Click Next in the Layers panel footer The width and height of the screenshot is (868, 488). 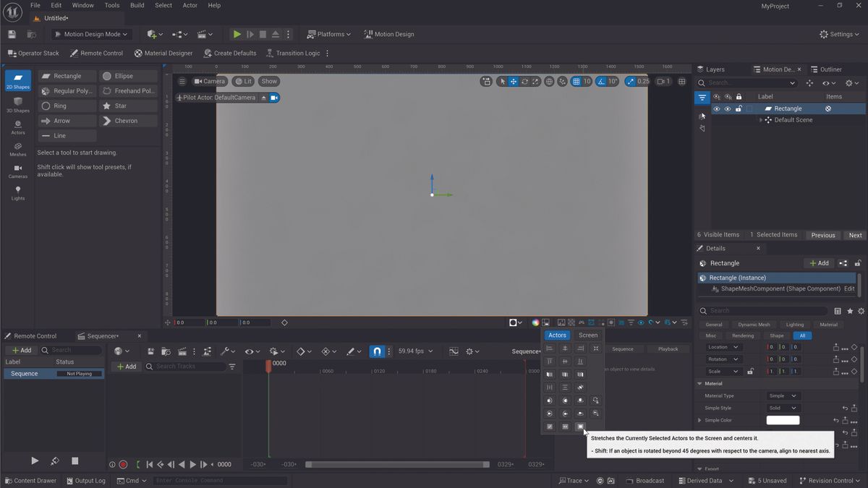coord(854,235)
